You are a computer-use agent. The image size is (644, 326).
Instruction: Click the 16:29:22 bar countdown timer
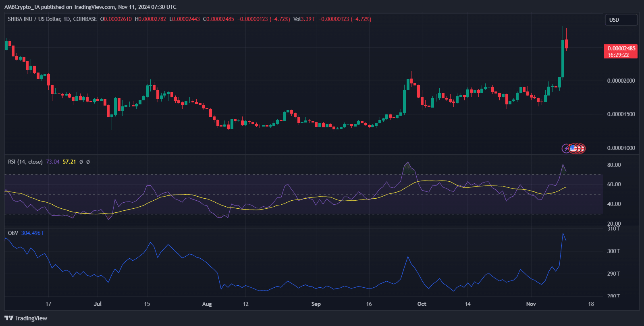(619, 55)
